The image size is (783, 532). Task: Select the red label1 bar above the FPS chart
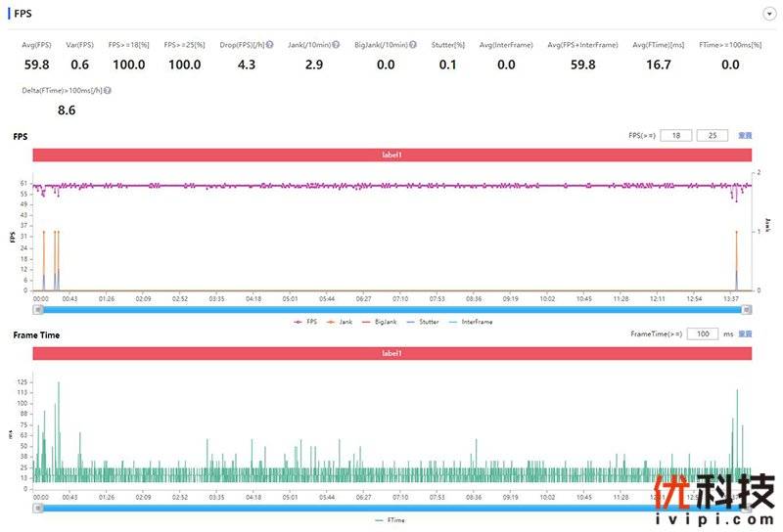point(392,155)
